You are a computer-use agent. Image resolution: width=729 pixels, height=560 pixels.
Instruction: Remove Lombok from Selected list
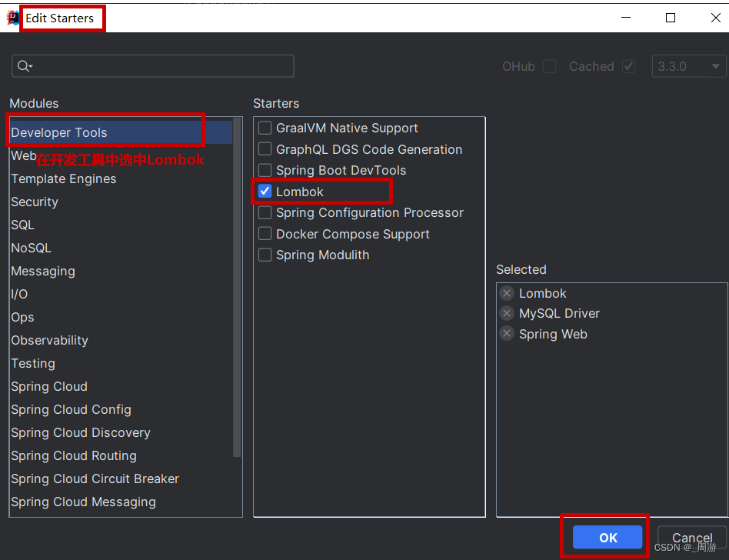(x=507, y=293)
